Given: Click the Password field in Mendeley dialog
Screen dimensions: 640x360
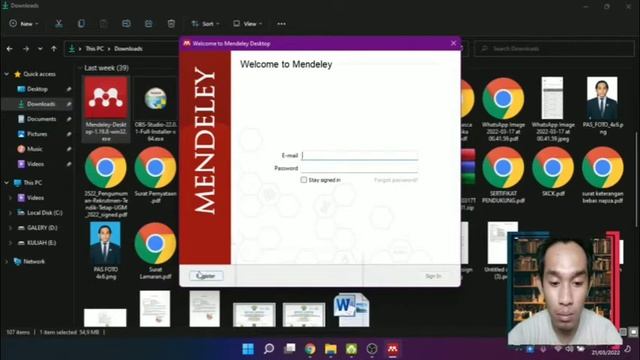Looking at the screenshot, I should (x=360, y=168).
